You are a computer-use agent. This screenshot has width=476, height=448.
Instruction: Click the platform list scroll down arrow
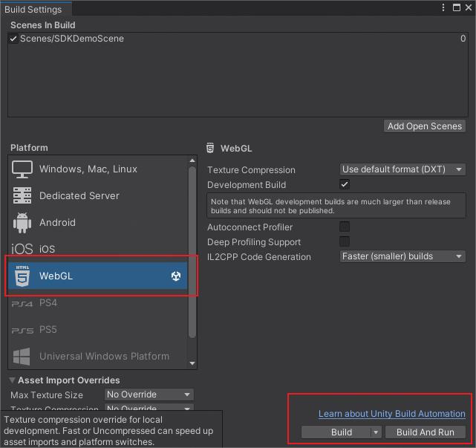click(192, 363)
